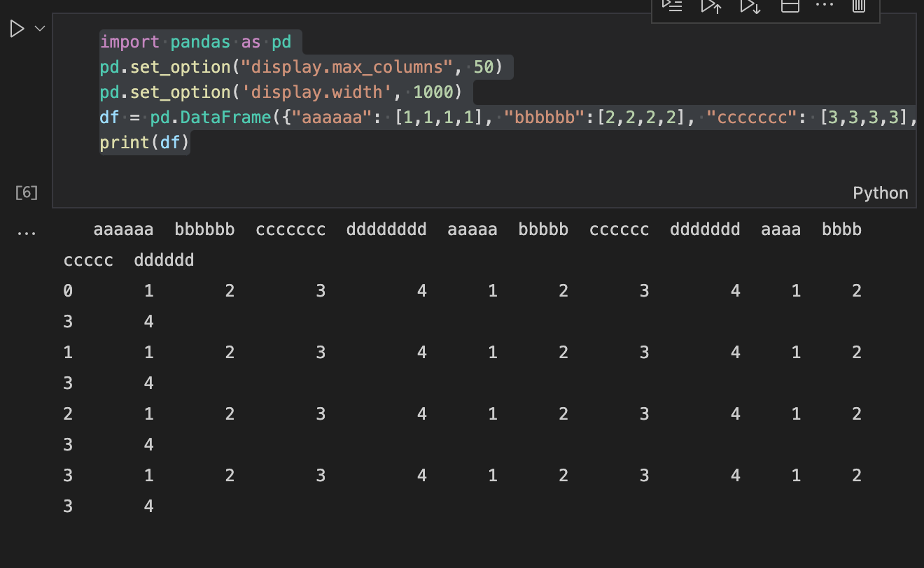Split the notebook cell
Screen dimensions: 924x568
(x=790, y=7)
